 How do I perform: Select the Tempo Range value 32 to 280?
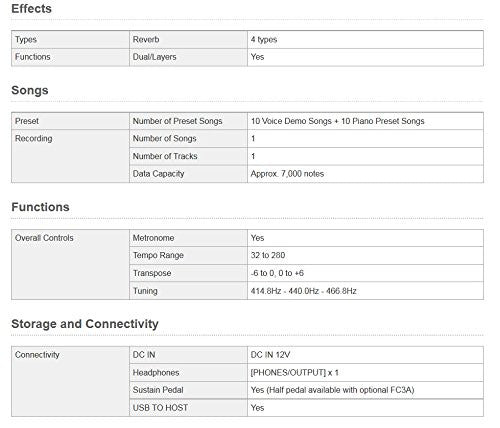pyautogui.click(x=268, y=255)
